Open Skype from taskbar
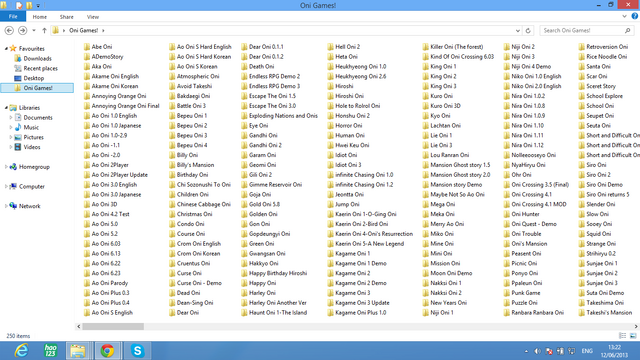This screenshot has height=360, width=640. (138, 351)
